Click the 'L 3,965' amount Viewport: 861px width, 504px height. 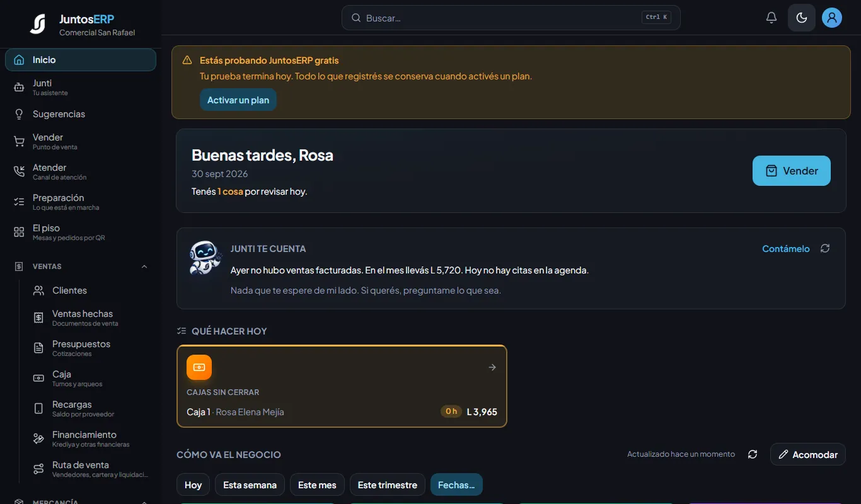482,412
